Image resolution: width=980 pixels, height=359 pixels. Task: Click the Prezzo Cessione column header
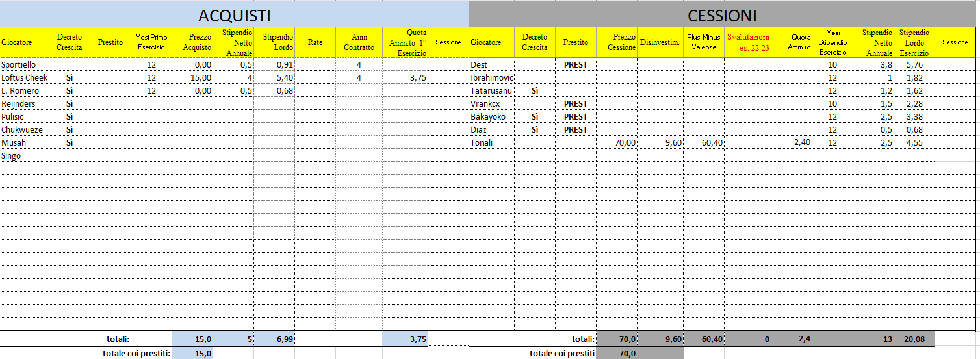click(617, 42)
